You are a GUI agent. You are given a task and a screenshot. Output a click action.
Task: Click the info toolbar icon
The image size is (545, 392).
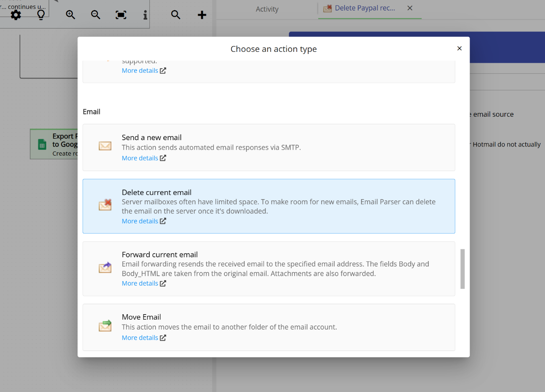[145, 15]
